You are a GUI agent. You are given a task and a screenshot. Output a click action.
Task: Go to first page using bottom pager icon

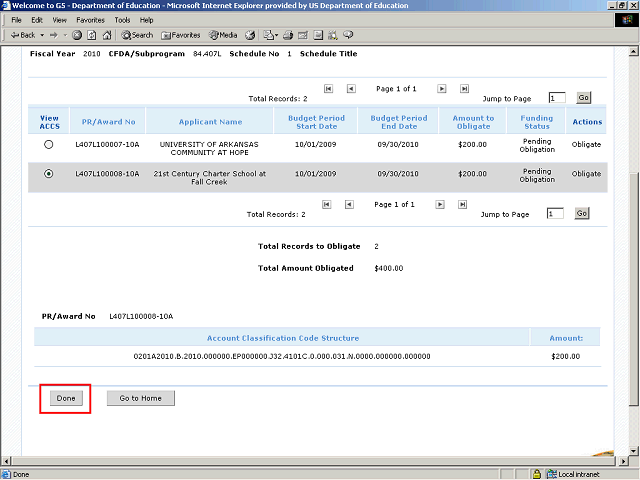click(x=326, y=204)
